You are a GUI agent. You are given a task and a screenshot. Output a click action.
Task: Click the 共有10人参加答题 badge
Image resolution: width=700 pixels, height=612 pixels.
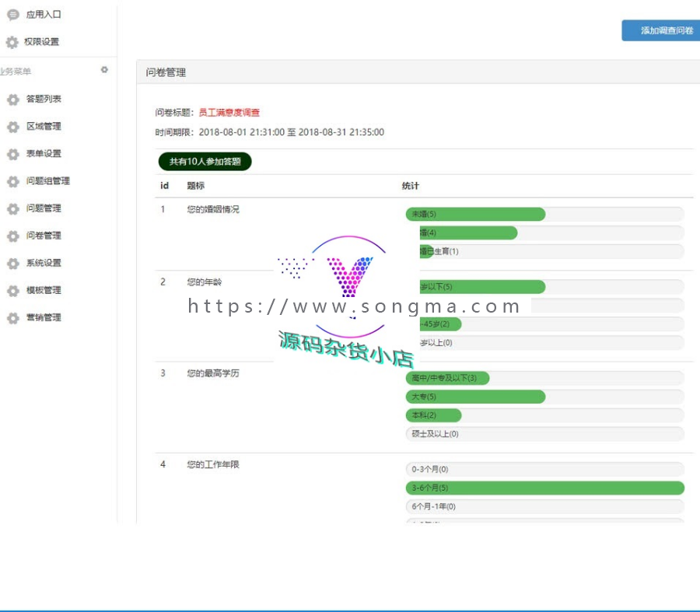tap(204, 161)
